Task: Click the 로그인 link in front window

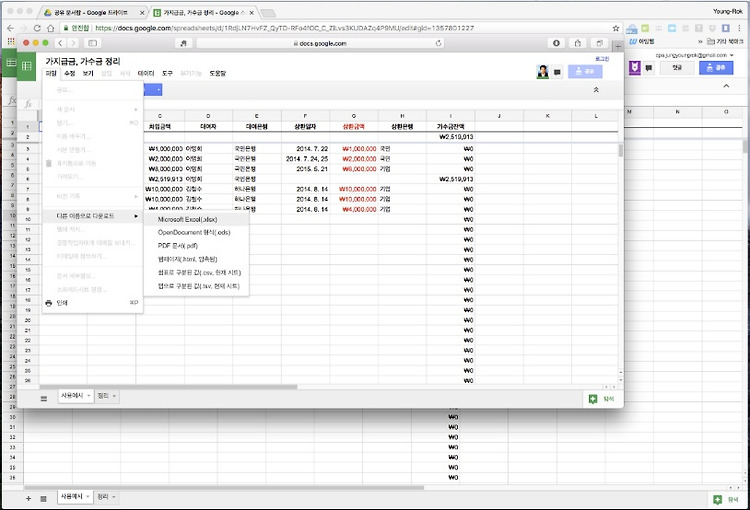Action: coord(602,59)
